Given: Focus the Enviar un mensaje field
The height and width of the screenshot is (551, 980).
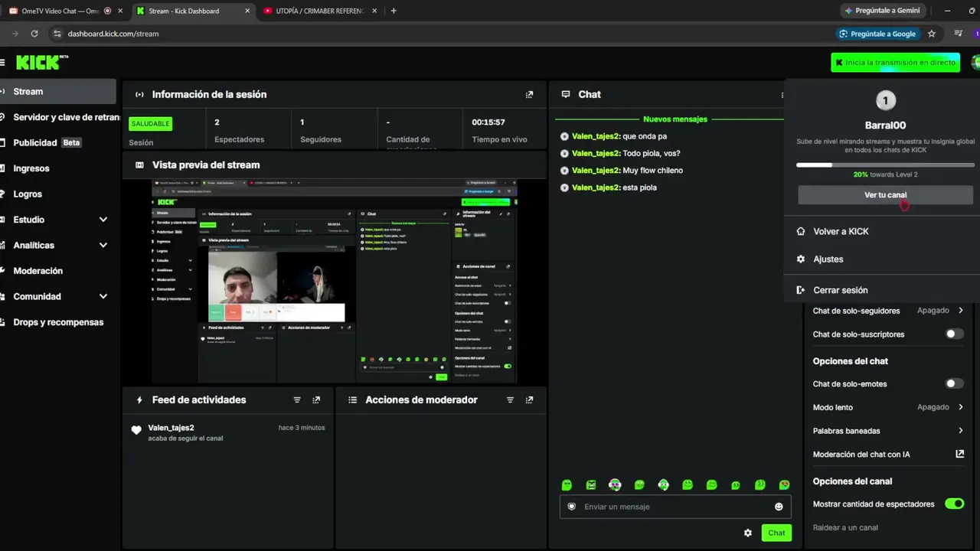Looking at the screenshot, I should click(x=676, y=507).
